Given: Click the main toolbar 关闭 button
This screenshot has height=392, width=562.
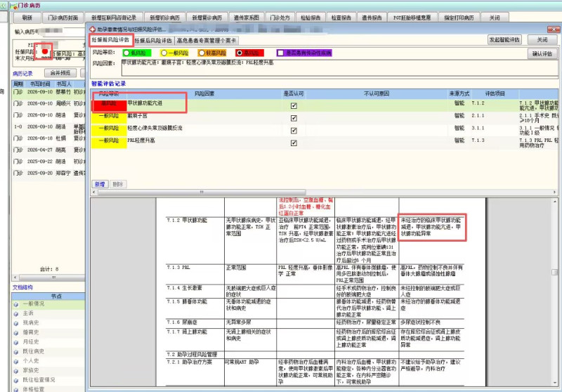Looking at the screenshot, I should (x=495, y=18).
